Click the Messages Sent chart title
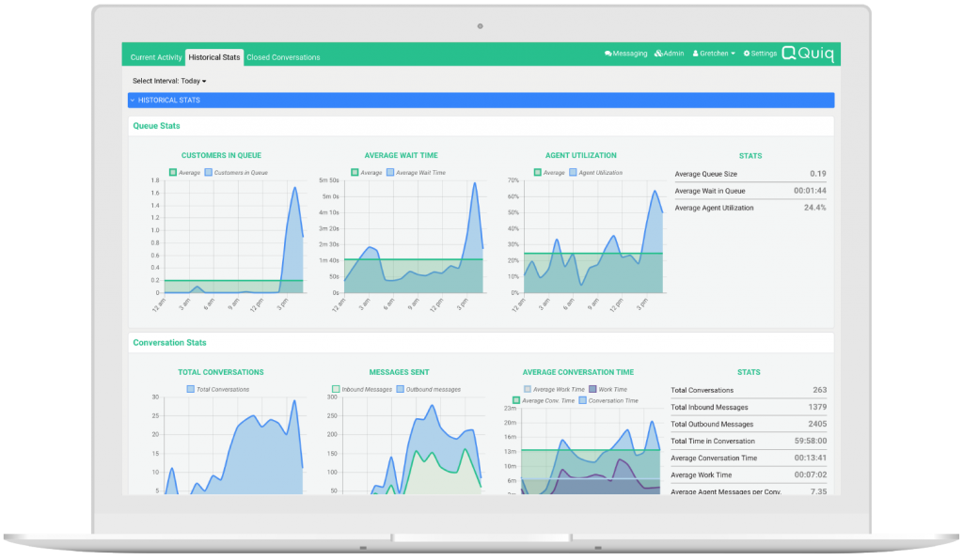 coord(399,372)
